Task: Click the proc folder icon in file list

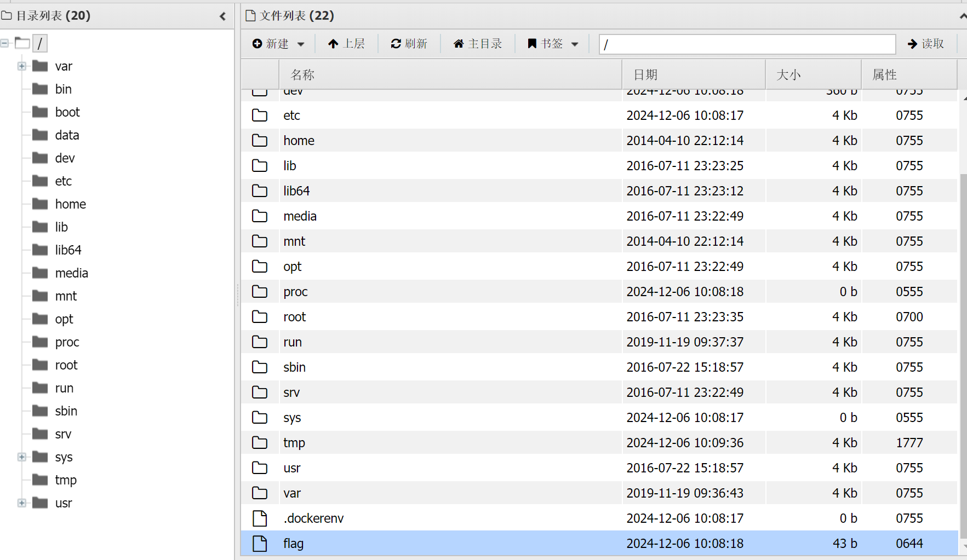Action: (x=260, y=292)
